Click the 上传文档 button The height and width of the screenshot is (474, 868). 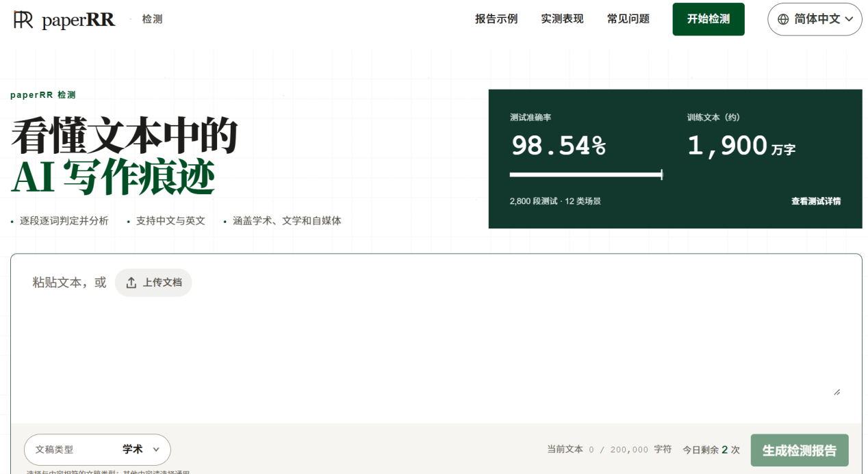(153, 282)
